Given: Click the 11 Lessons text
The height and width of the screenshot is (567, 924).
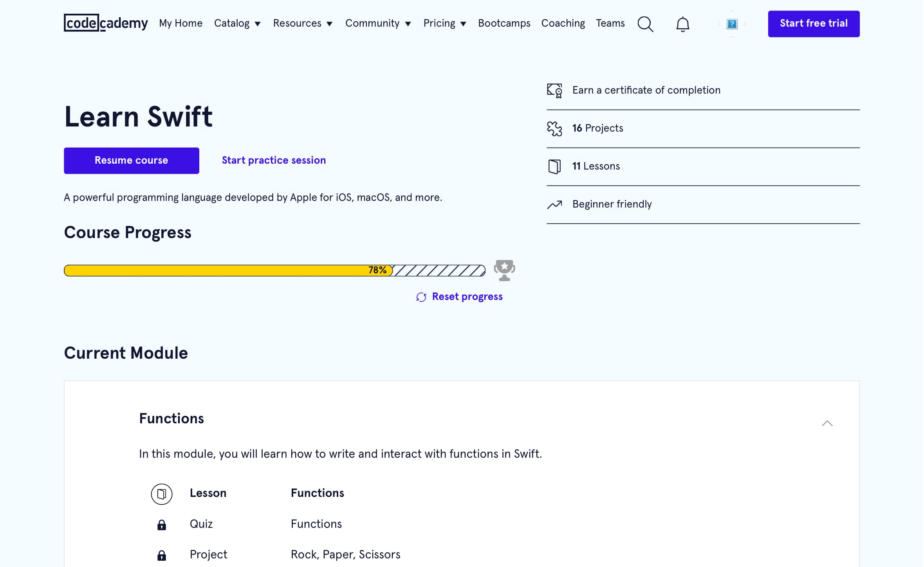Looking at the screenshot, I should tap(596, 166).
